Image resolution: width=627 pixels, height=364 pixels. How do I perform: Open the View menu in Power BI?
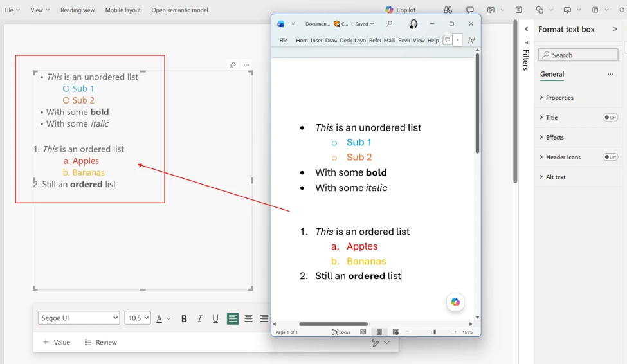click(x=40, y=10)
